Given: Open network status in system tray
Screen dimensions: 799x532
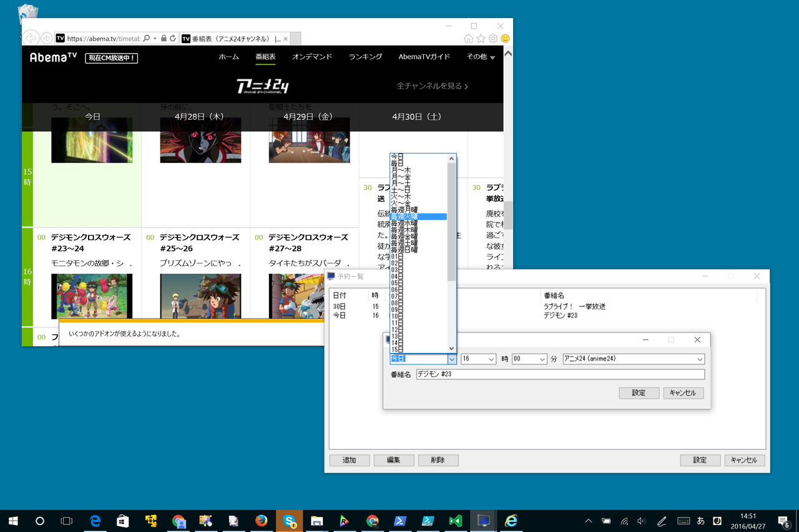Looking at the screenshot, I should (624, 521).
